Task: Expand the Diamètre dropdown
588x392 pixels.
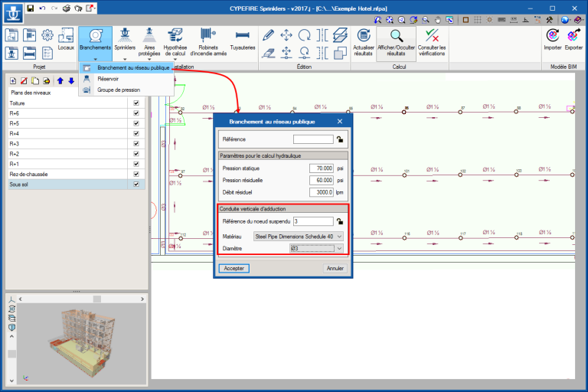Action: [x=317, y=249]
